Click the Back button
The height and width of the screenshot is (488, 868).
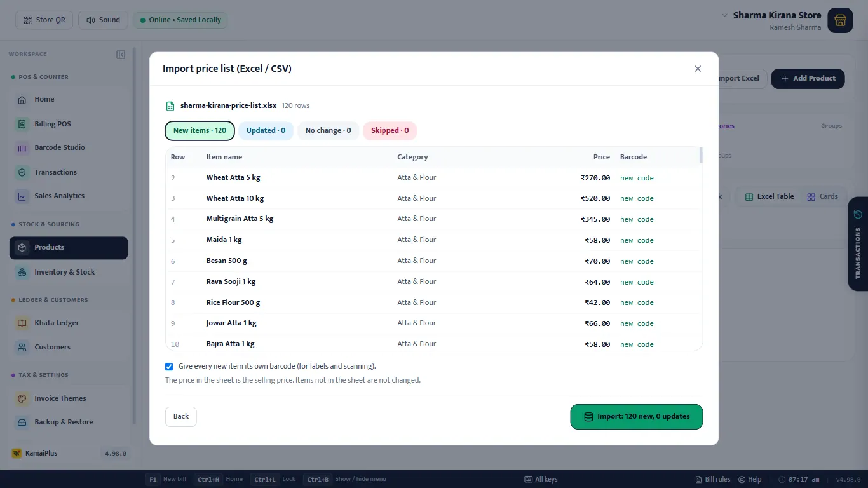[181, 417]
